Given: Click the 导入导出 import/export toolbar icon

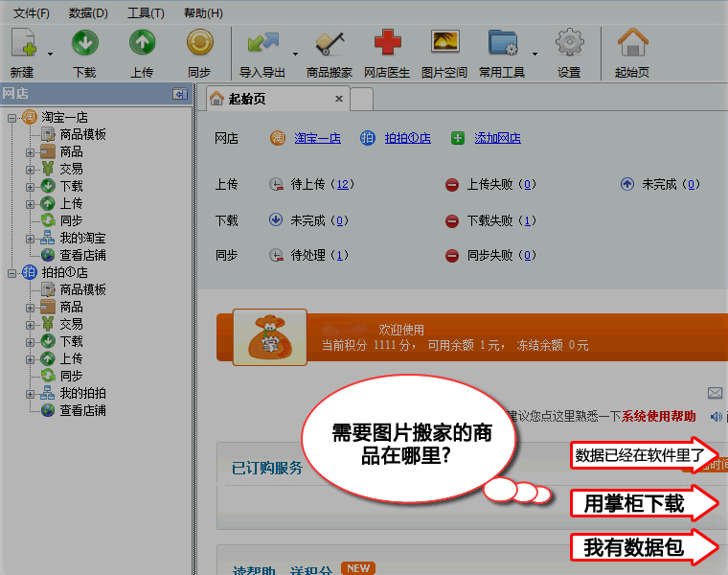Looking at the screenshot, I should (262, 43).
